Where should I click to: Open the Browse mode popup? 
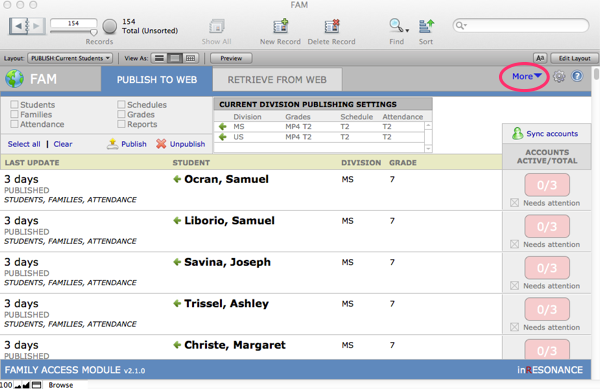click(x=60, y=385)
